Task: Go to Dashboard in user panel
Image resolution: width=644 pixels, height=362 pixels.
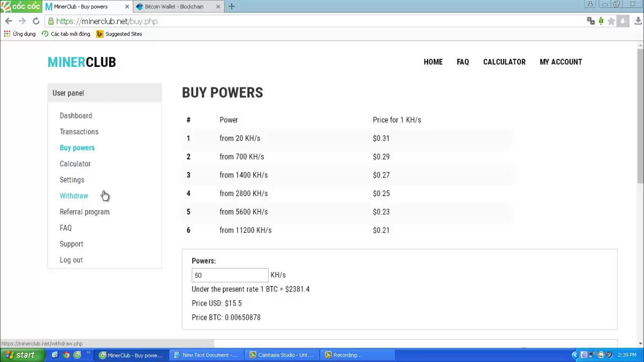Action: click(x=76, y=116)
